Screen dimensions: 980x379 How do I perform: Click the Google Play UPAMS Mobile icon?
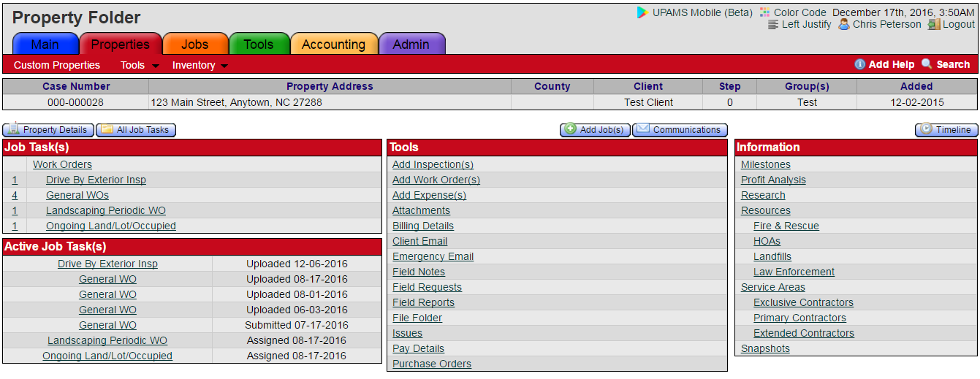642,12
